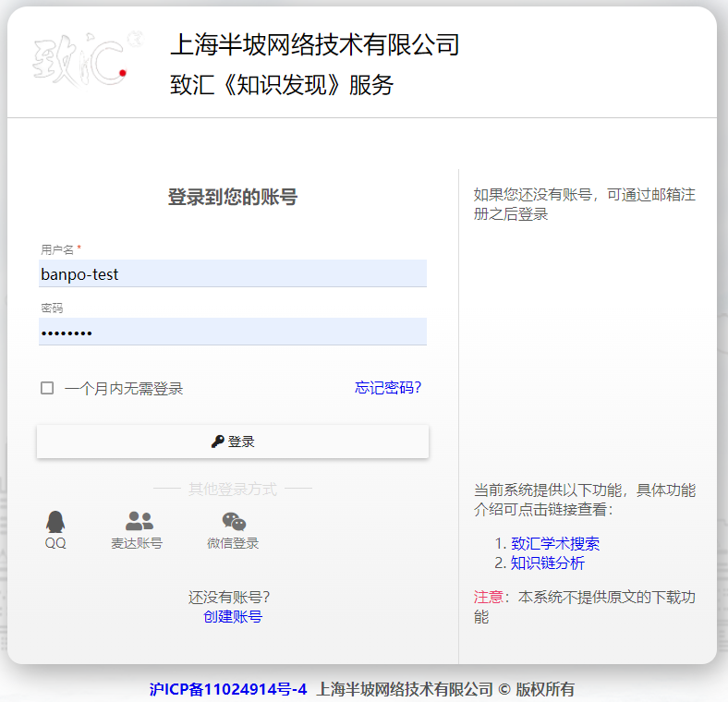
Task: Click the 登录到您的账号 heading
Action: click(x=233, y=197)
